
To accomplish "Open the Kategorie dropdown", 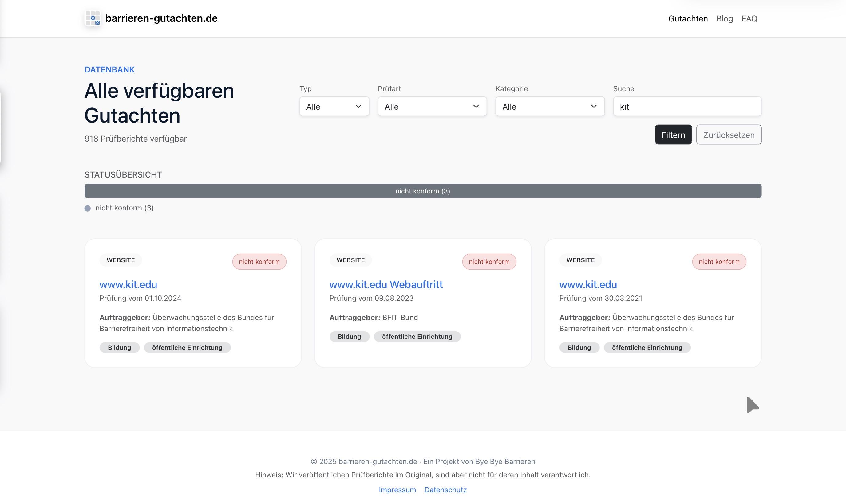I will point(549,107).
